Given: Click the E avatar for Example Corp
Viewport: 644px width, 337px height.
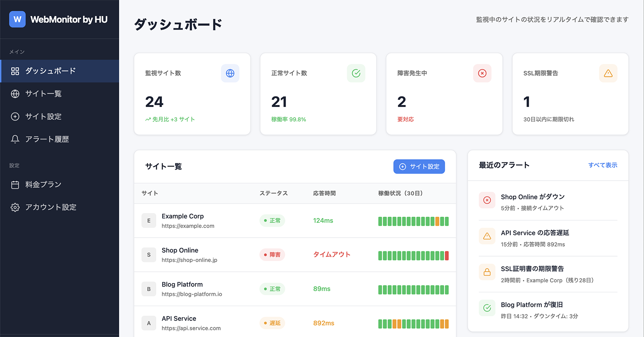Looking at the screenshot, I should click(149, 221).
